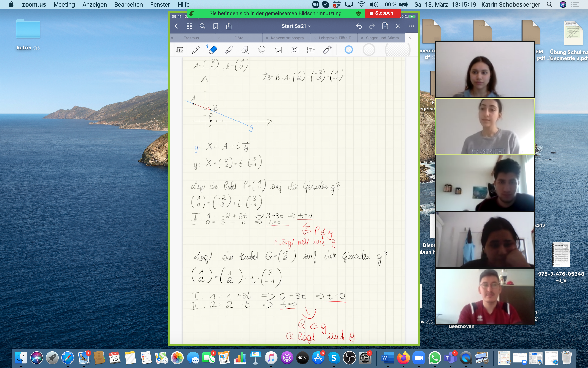
Task: Open the Wi-Fi status menu
Action: (x=361, y=4)
